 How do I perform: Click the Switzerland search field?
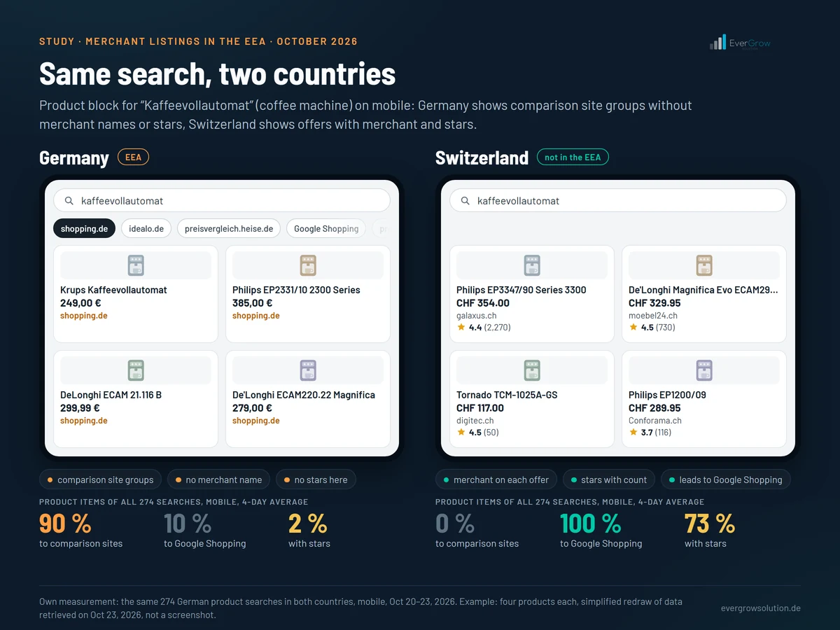tap(618, 201)
